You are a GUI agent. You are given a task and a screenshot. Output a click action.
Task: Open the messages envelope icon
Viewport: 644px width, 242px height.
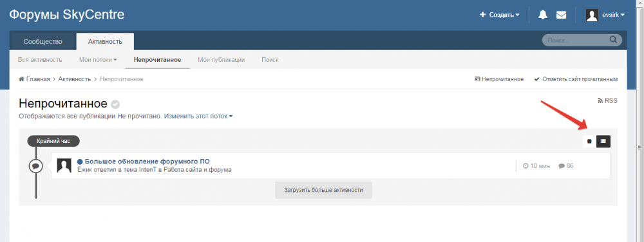pos(561,15)
